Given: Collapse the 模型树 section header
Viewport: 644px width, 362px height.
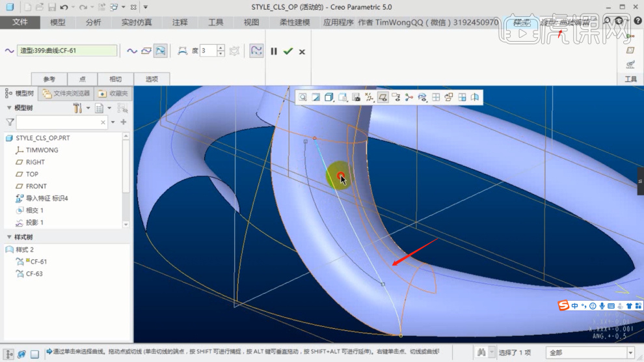Looking at the screenshot, I should pos(9,107).
